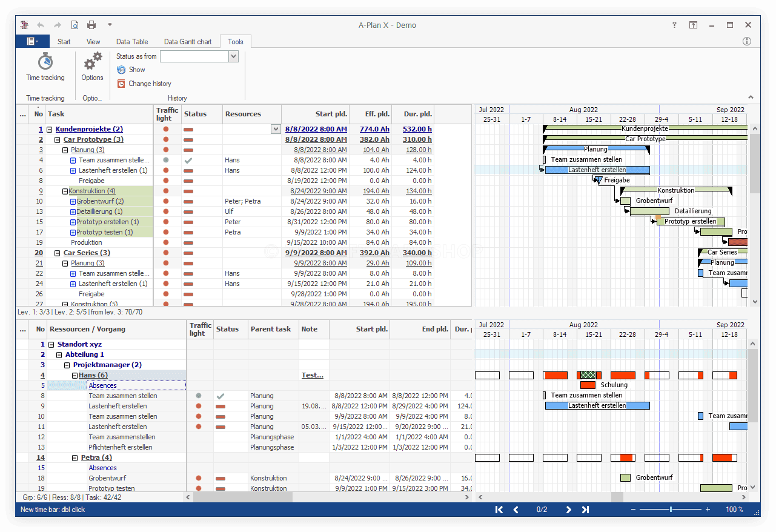Click the Eff. pld. column header
The height and width of the screenshot is (532, 776).
point(371,114)
